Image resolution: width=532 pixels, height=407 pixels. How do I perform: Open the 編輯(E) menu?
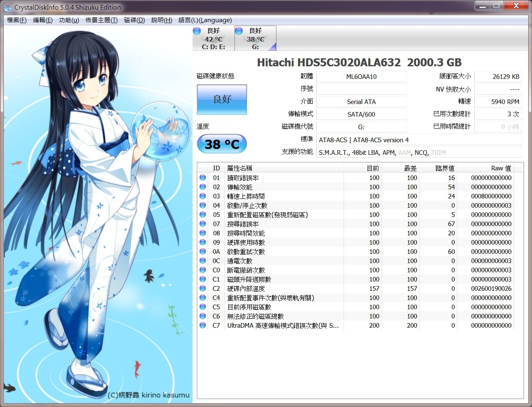click(x=43, y=20)
